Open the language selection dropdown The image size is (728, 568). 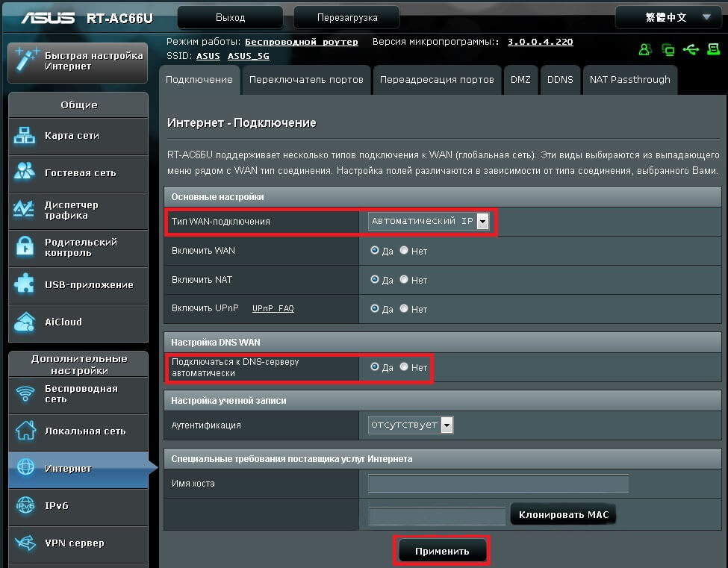[x=669, y=18]
